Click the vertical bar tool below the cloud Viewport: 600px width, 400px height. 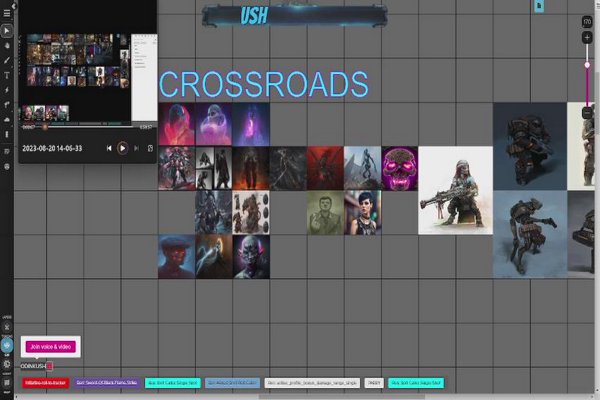point(7,134)
